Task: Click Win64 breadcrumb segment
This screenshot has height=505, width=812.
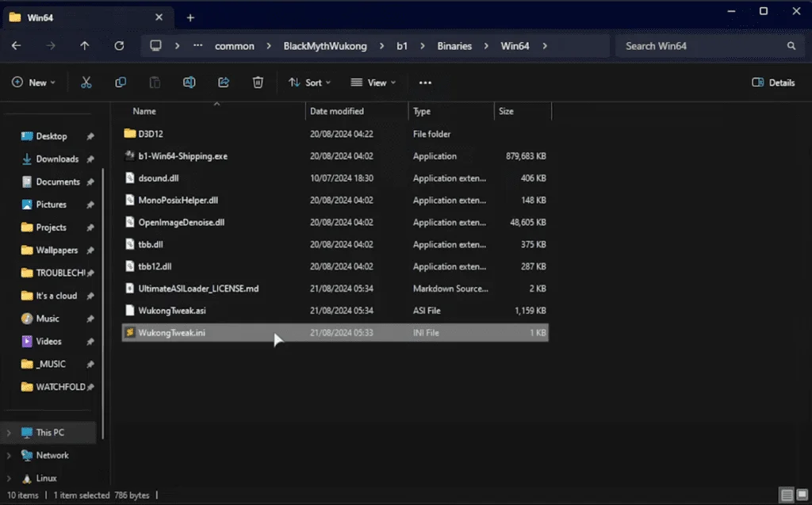Action: 515,45
